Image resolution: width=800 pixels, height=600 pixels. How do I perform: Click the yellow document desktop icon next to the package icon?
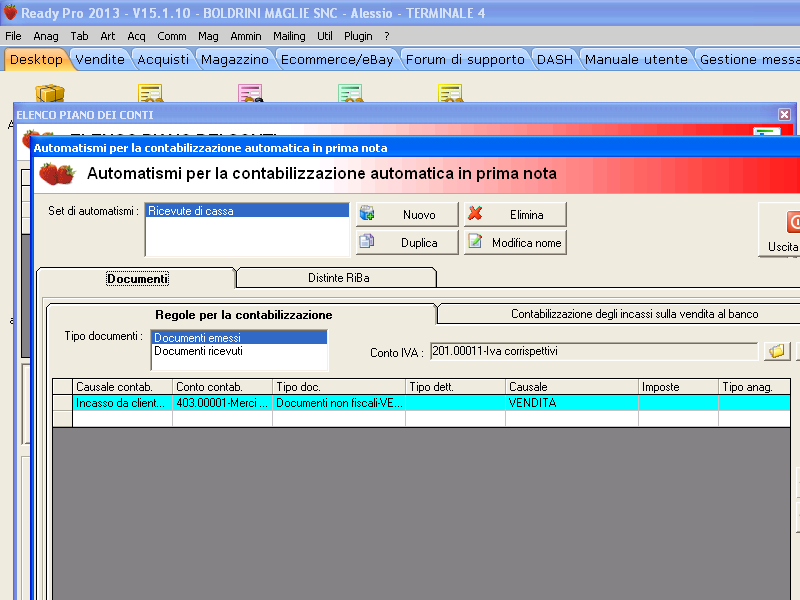150,93
